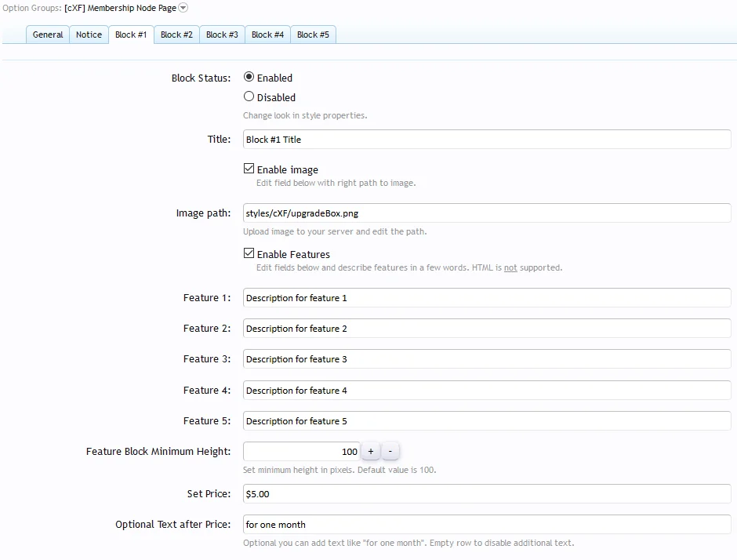The height and width of the screenshot is (560, 737).
Task: Set block status to Disabled
Action: tap(249, 97)
